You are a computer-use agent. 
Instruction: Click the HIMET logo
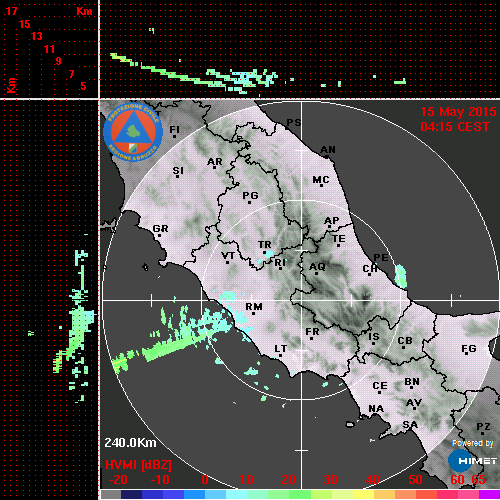tap(472, 461)
